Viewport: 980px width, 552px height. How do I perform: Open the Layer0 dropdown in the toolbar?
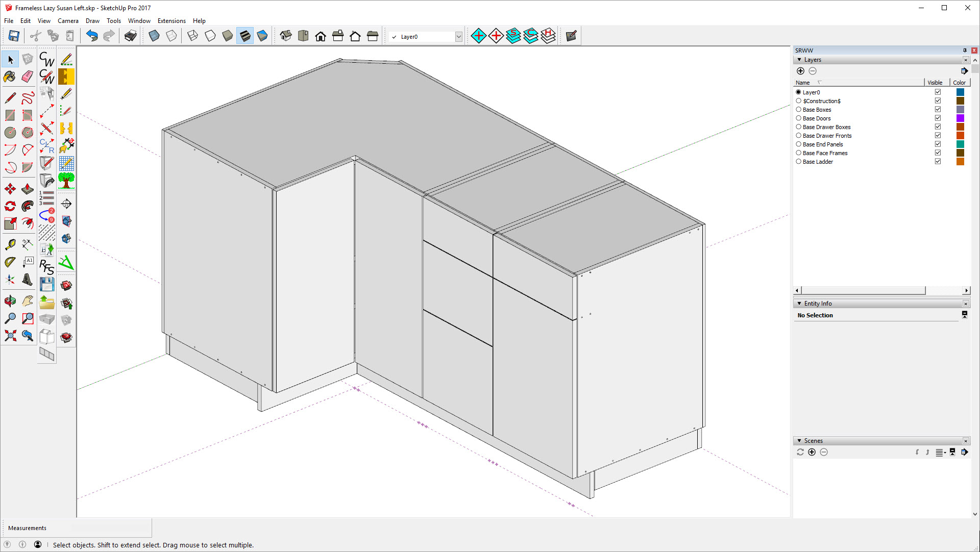[458, 36]
